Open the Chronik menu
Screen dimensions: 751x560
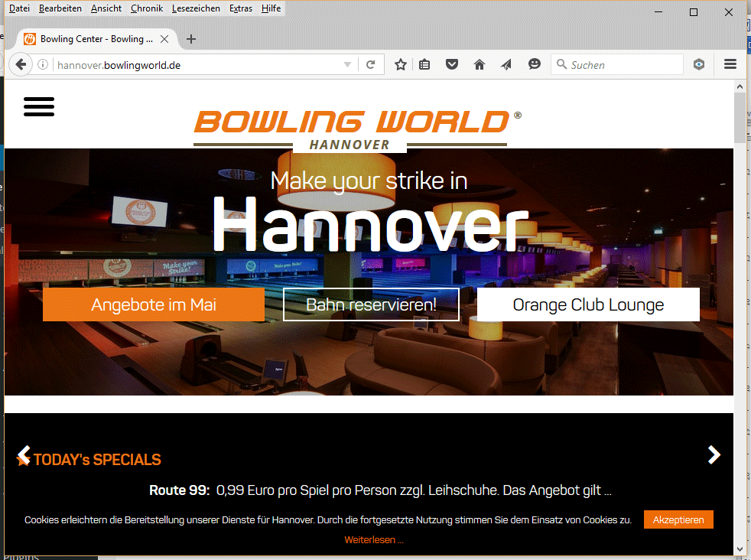(x=147, y=8)
